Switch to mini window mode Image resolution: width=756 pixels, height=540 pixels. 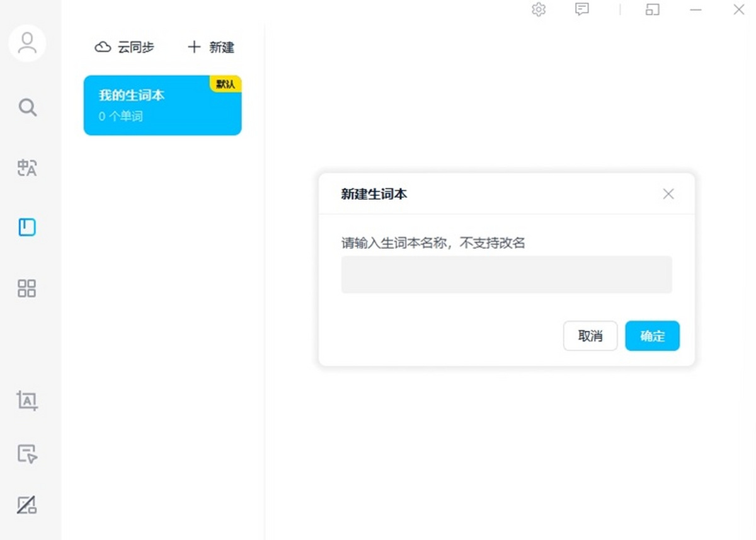click(x=652, y=9)
